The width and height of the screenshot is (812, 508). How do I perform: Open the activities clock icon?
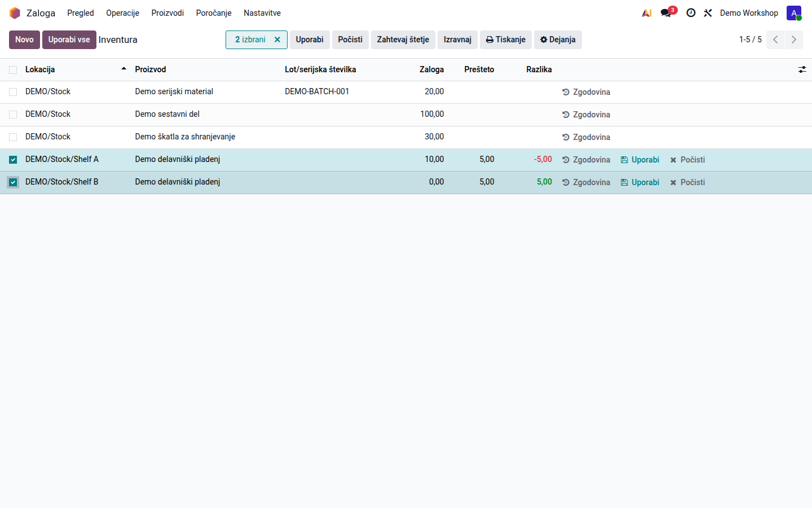[x=691, y=13]
